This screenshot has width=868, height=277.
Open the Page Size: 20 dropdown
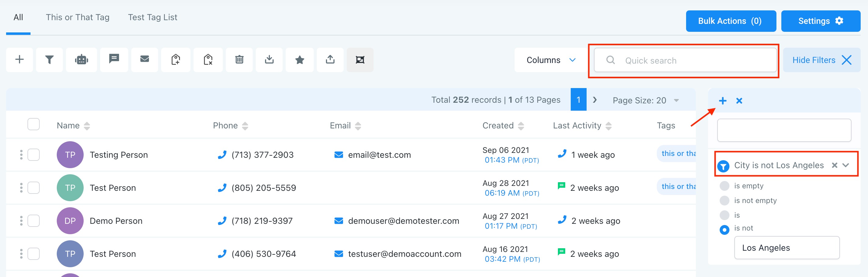pos(646,100)
